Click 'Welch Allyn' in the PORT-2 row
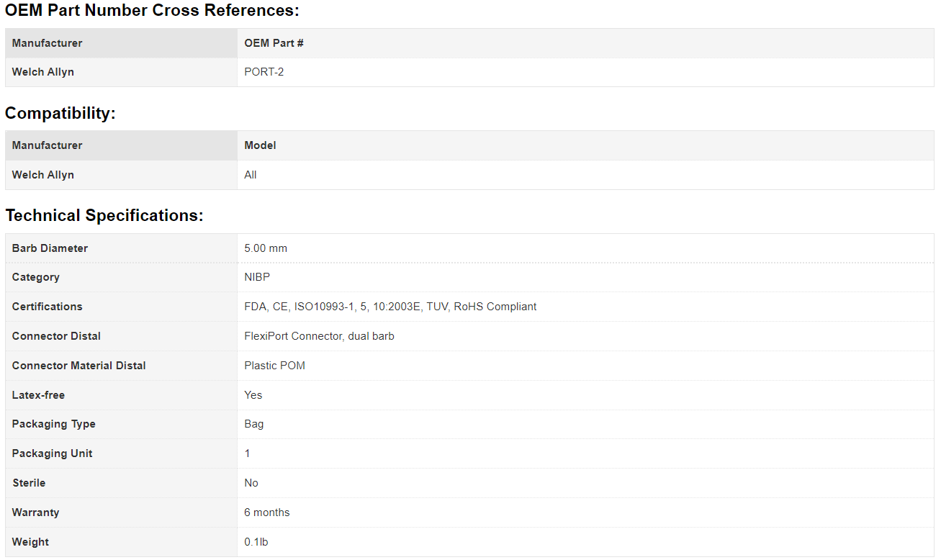The width and height of the screenshot is (941, 560). pos(43,72)
